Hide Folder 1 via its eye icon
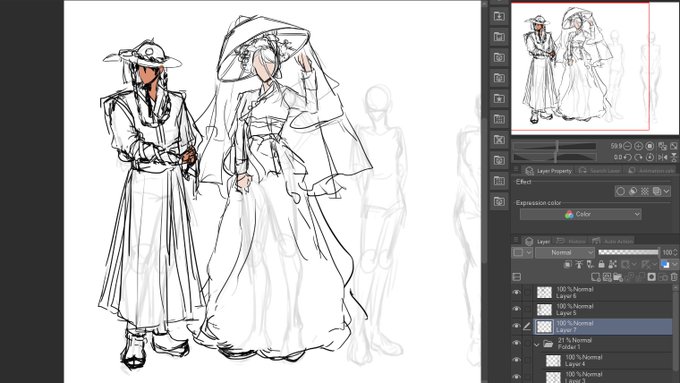The image size is (680, 383). coord(516,343)
